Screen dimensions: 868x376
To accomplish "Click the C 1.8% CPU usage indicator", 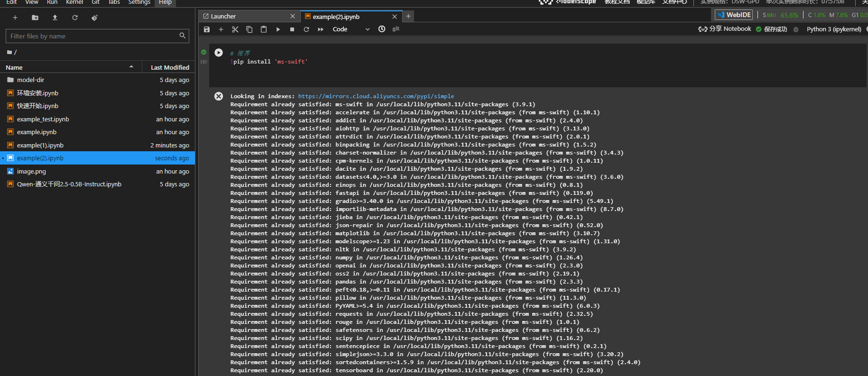I will pos(817,15).
